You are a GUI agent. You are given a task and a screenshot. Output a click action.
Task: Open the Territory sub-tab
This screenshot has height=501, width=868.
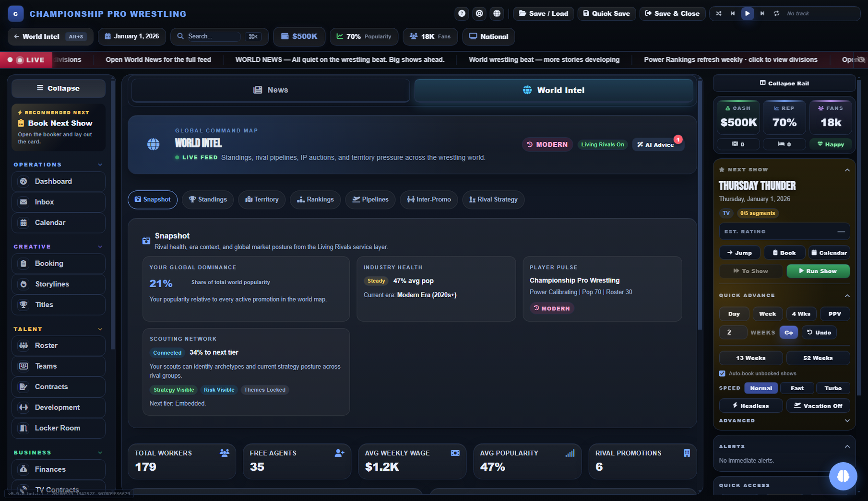coord(262,199)
